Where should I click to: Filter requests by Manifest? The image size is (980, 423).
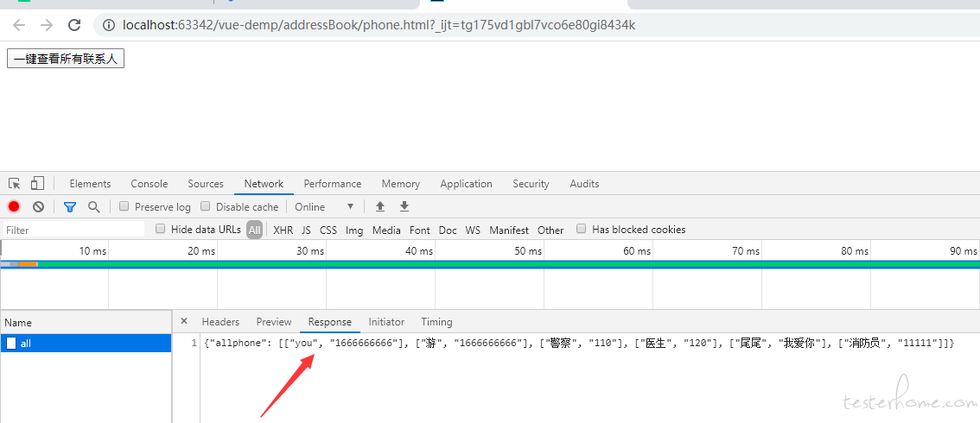point(509,230)
